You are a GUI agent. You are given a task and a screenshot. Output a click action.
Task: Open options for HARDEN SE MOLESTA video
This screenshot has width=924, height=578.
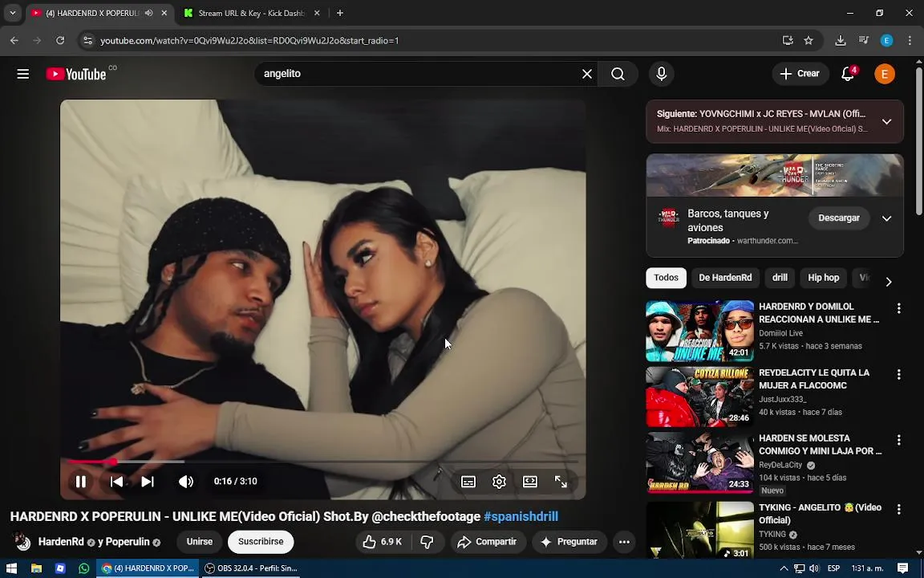(x=898, y=440)
